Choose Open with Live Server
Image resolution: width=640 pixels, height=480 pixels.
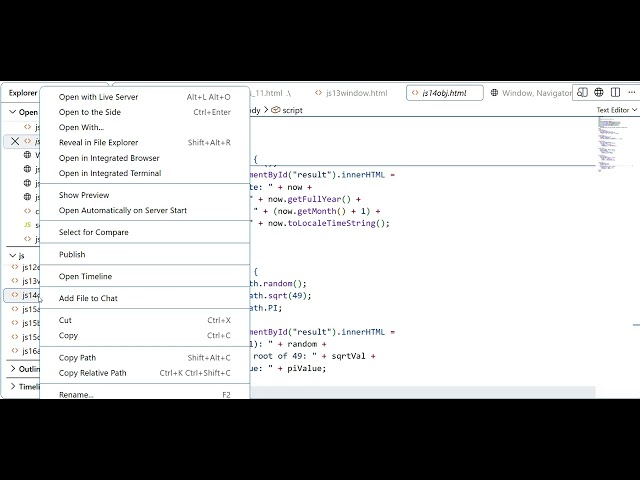(x=145, y=97)
